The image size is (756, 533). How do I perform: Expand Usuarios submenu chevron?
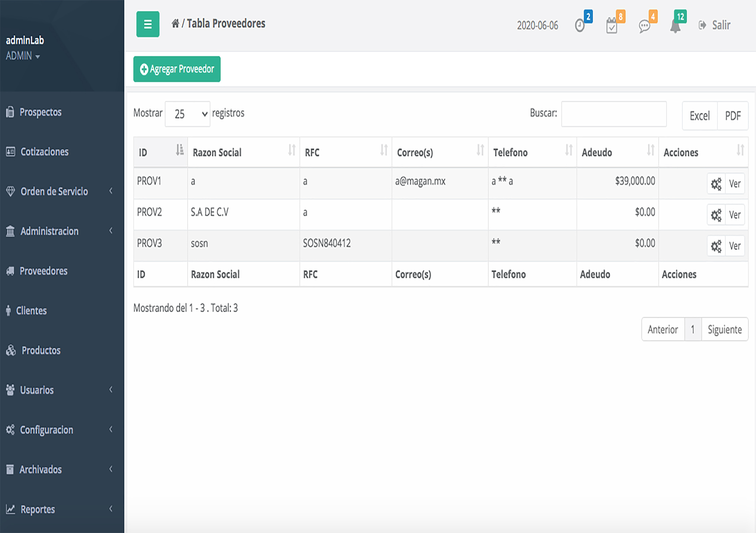tap(111, 389)
